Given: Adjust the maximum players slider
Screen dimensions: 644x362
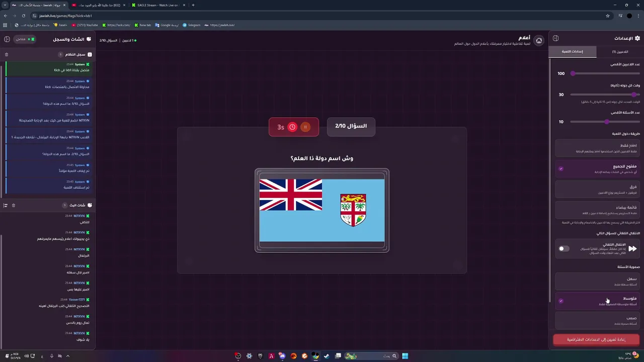Looking at the screenshot, I should (605, 73).
